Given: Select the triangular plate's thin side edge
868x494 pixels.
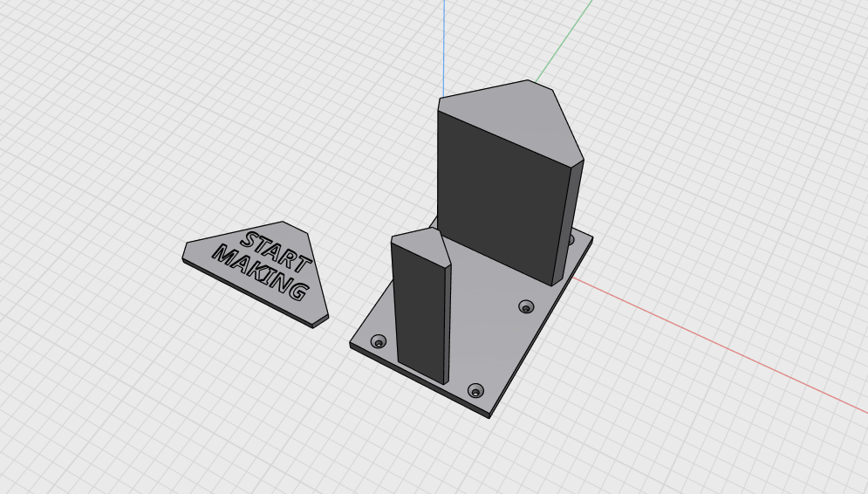Looking at the screenshot, I should click(x=248, y=293).
